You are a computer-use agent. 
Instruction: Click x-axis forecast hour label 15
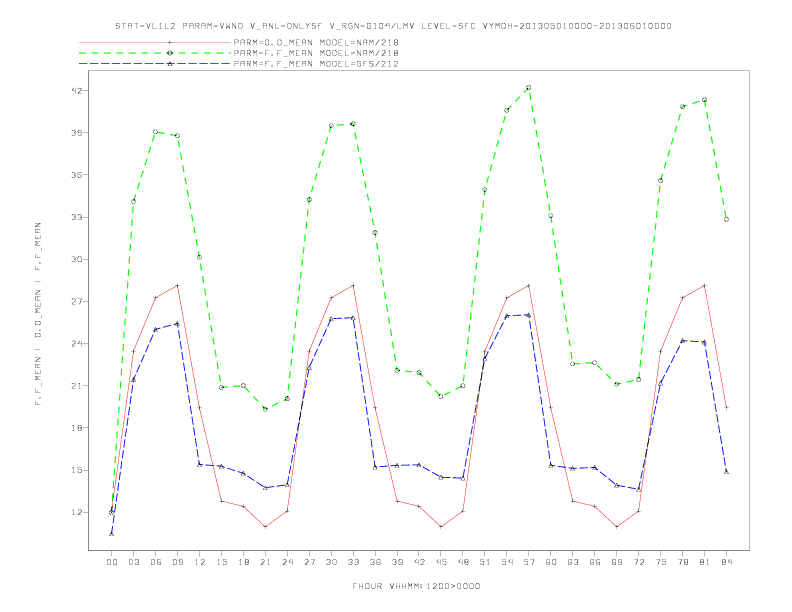(x=221, y=562)
